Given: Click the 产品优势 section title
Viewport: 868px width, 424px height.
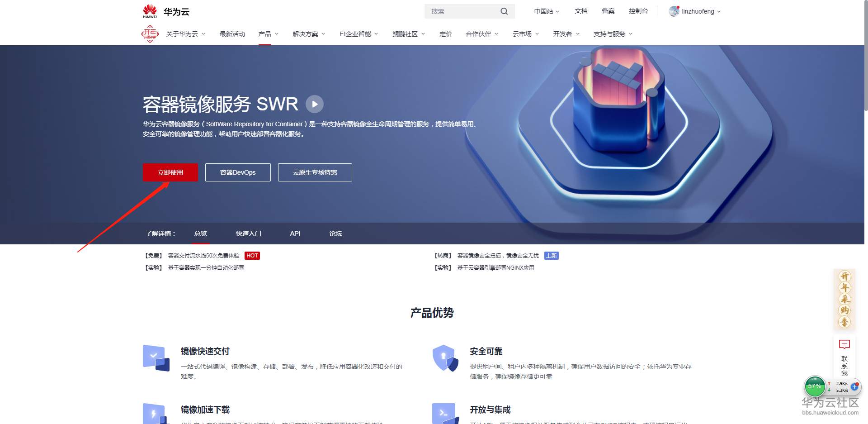Looking at the screenshot, I should pos(432,313).
